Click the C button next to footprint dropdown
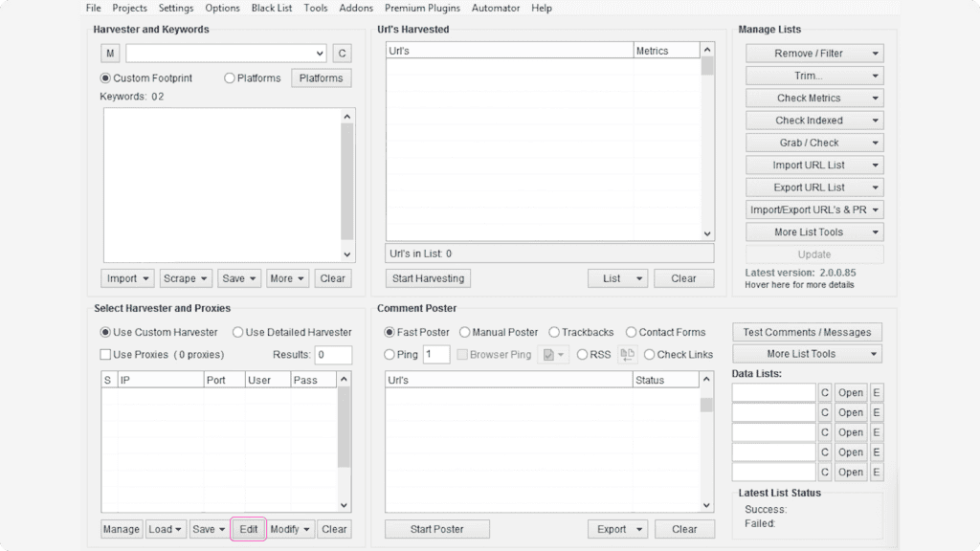Image resolution: width=980 pixels, height=551 pixels. (343, 53)
